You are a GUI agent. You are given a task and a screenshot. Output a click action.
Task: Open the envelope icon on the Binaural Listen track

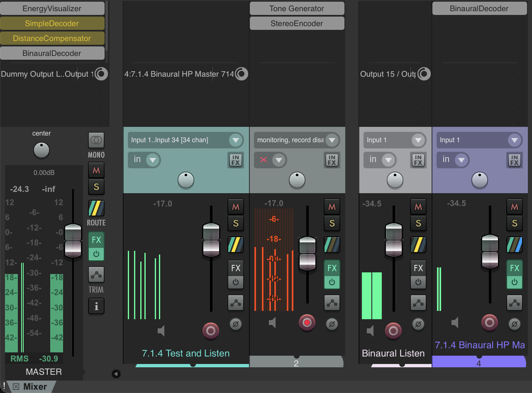point(418,303)
